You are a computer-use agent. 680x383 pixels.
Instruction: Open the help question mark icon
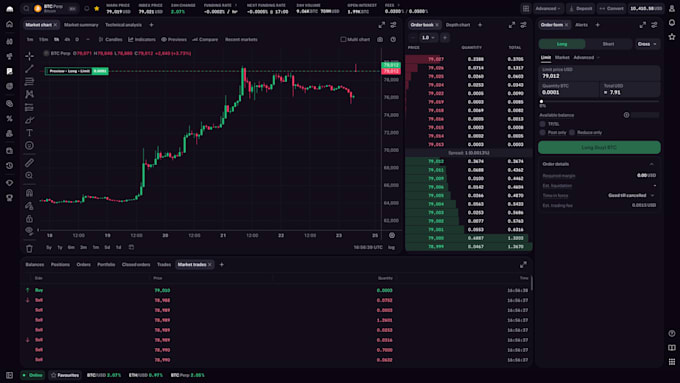672,334
